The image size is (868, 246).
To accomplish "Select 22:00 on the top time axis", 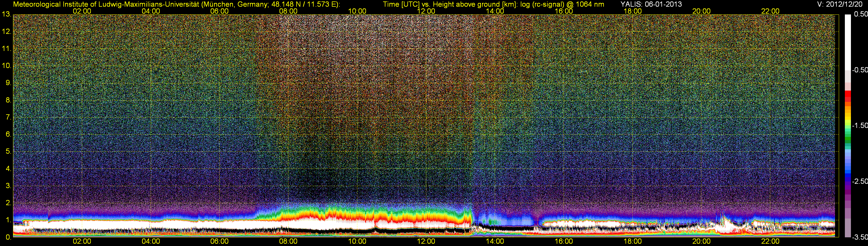I will [770, 11].
